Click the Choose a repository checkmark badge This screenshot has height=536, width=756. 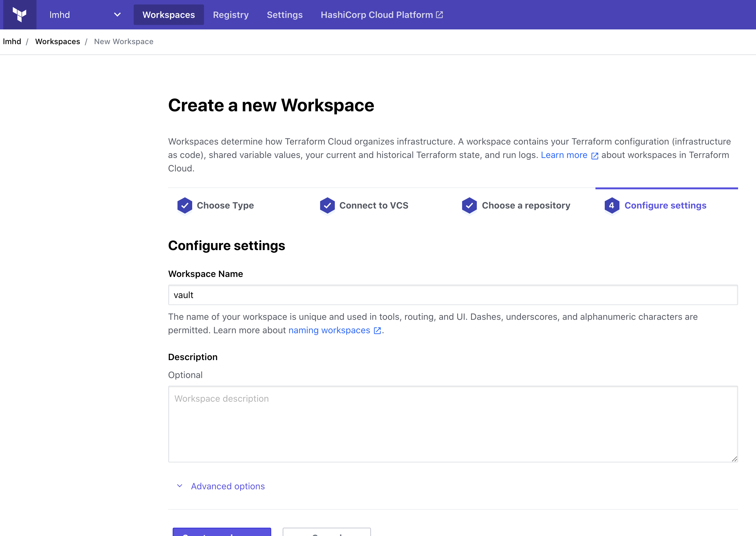click(x=469, y=205)
